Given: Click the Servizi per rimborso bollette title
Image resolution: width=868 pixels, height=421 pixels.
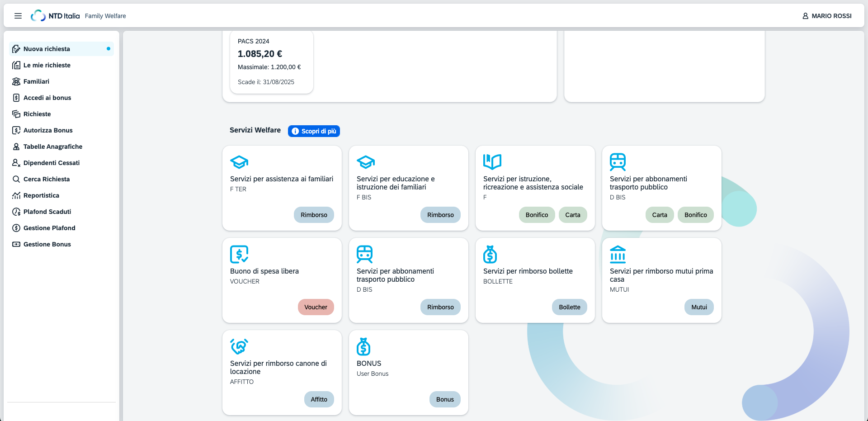Looking at the screenshot, I should point(528,271).
